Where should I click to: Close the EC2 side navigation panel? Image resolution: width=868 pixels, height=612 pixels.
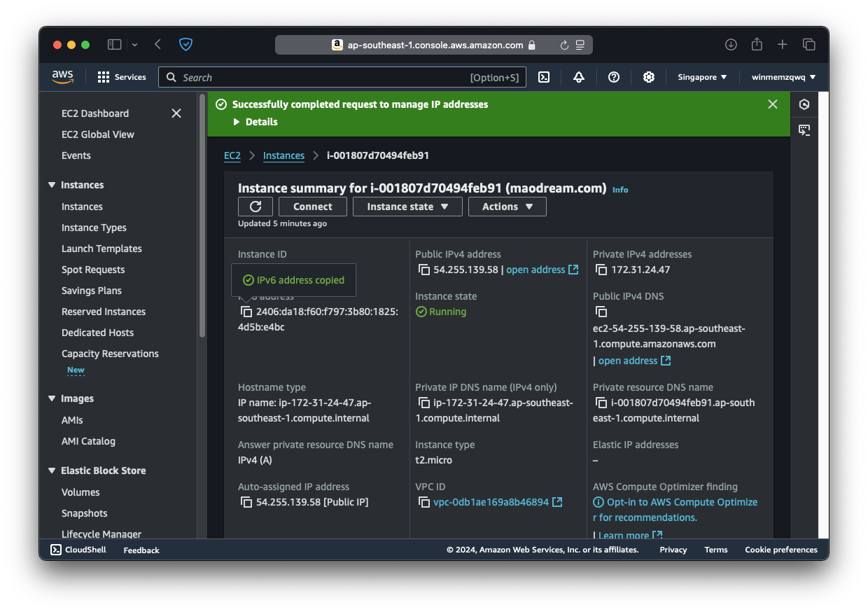click(176, 113)
